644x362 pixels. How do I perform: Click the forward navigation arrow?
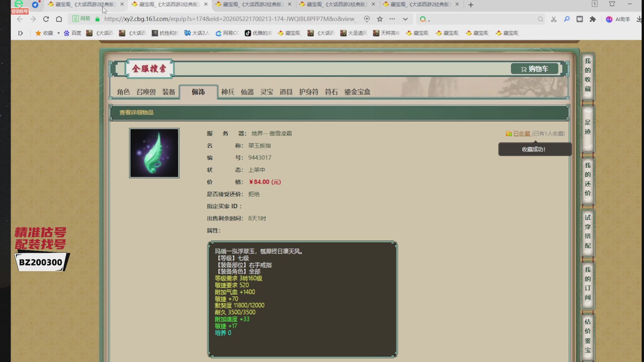pyautogui.click(x=33, y=19)
